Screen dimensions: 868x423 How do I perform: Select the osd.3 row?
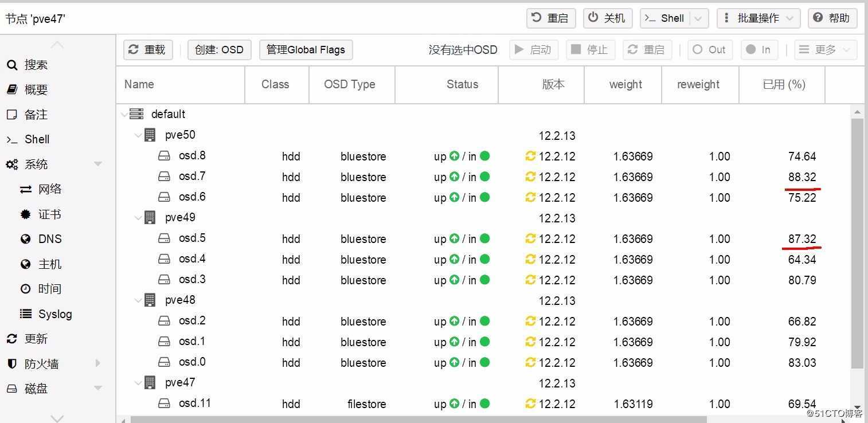[483, 280]
